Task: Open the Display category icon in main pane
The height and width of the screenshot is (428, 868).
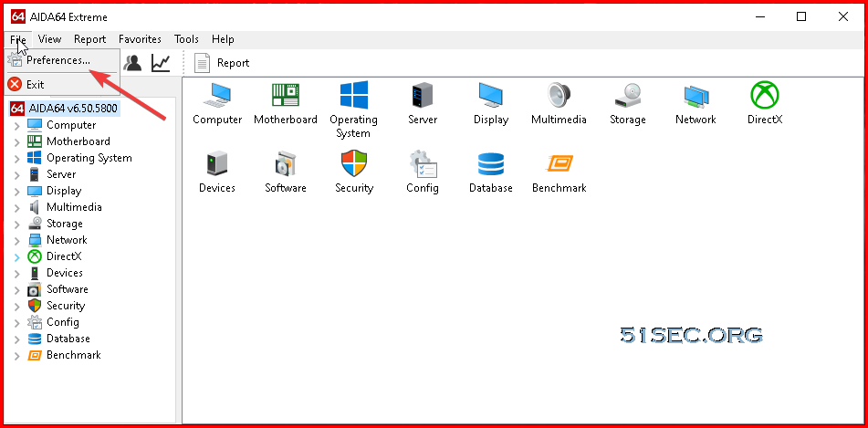Action: [x=490, y=95]
